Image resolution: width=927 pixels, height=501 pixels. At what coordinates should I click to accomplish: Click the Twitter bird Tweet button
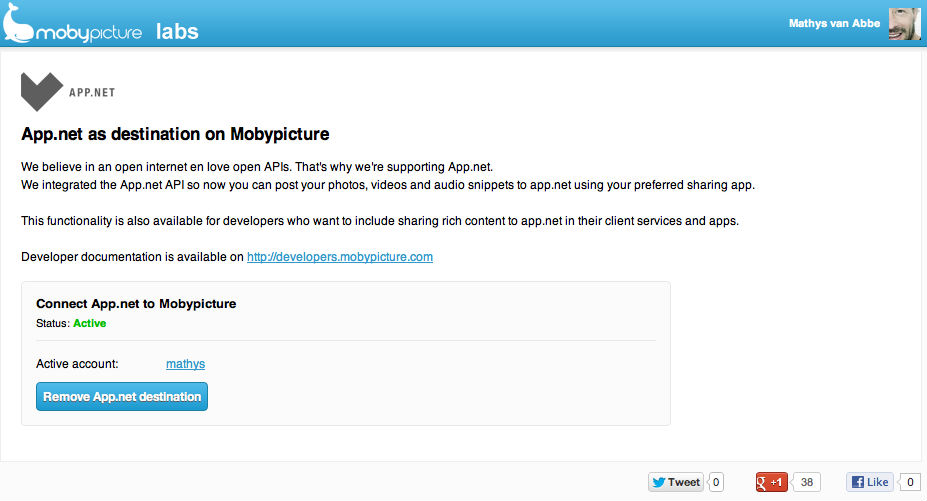[675, 482]
